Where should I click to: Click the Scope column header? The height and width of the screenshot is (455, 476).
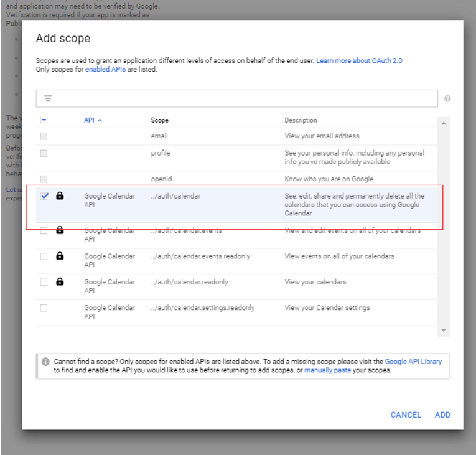click(160, 120)
